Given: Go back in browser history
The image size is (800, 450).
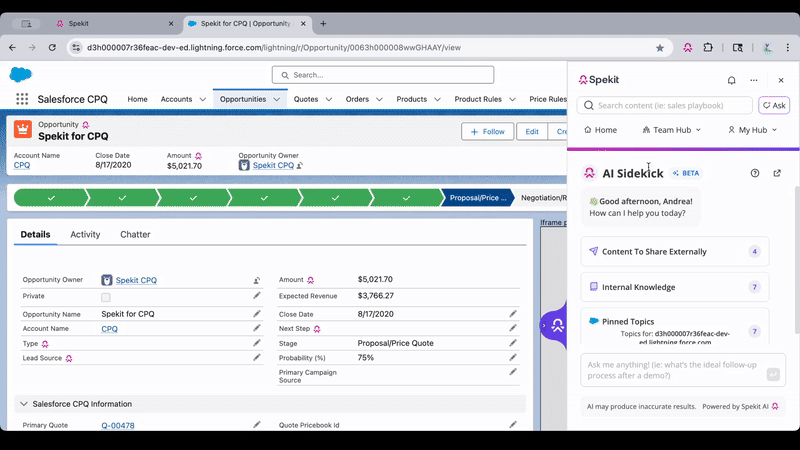Looking at the screenshot, I should coord(12,47).
